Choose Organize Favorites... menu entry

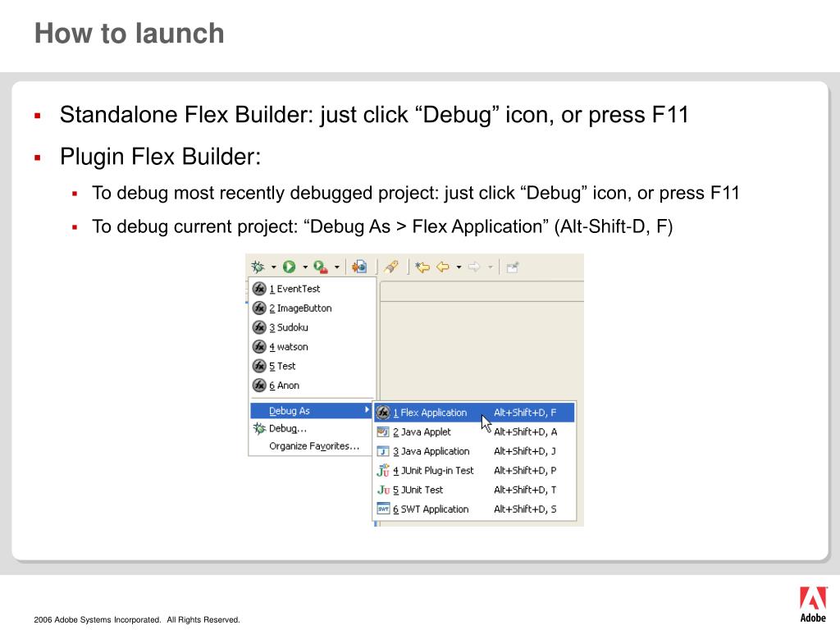click(311, 446)
